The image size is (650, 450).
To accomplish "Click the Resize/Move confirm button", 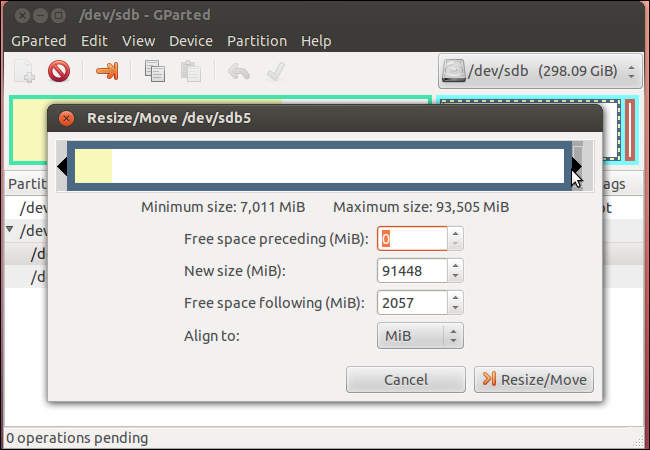I will click(x=534, y=380).
